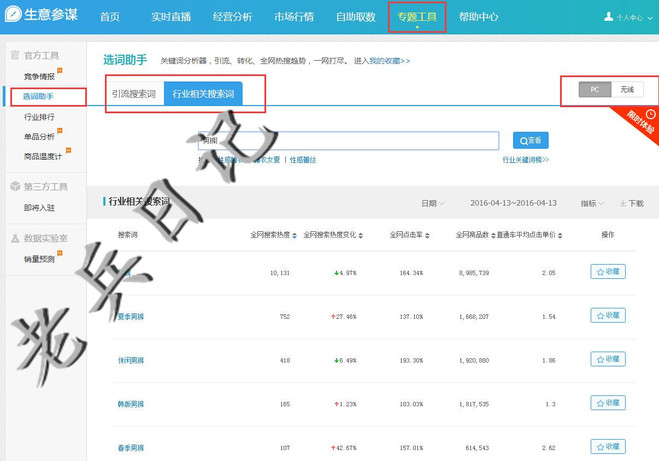Click 收藏 star button in the 10,131 row
The image size is (659, 461).
[608, 272]
